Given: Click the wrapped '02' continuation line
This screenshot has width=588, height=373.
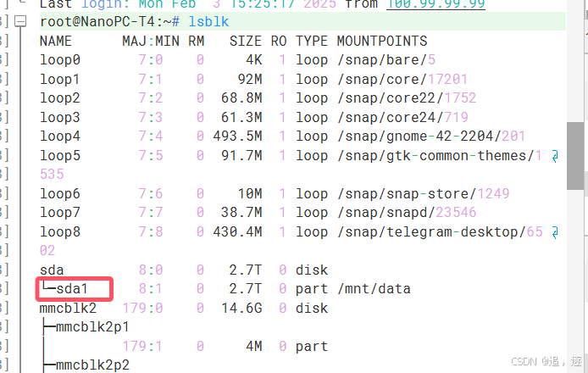Looking at the screenshot, I should (x=47, y=251).
